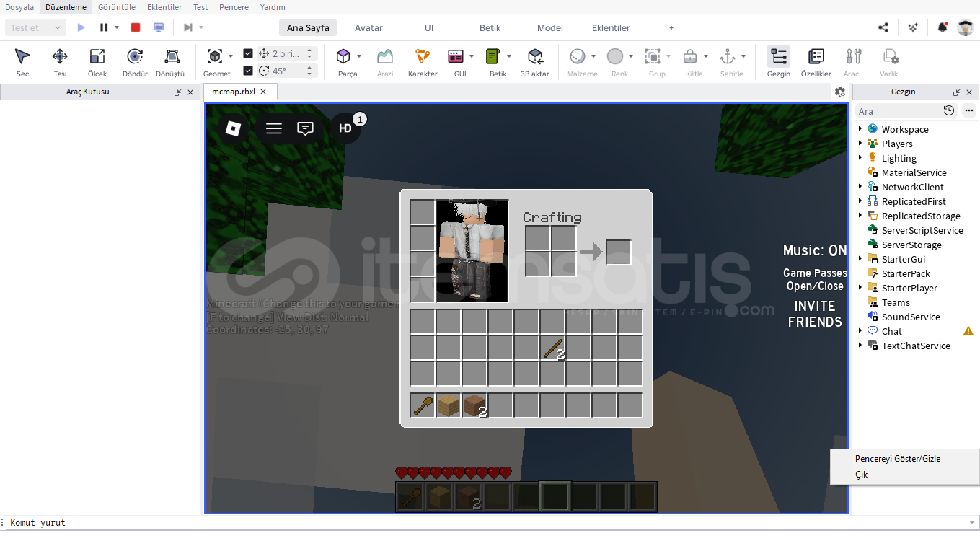Open the Komut yürüt history dropdown

tap(972, 523)
